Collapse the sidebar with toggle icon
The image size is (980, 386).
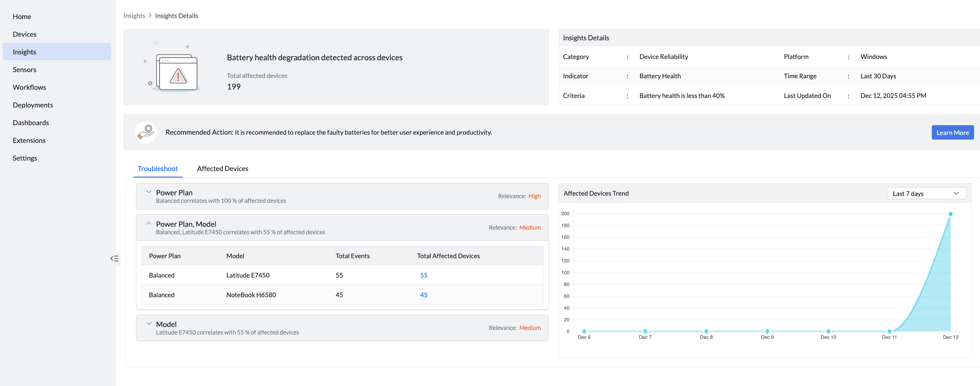114,259
